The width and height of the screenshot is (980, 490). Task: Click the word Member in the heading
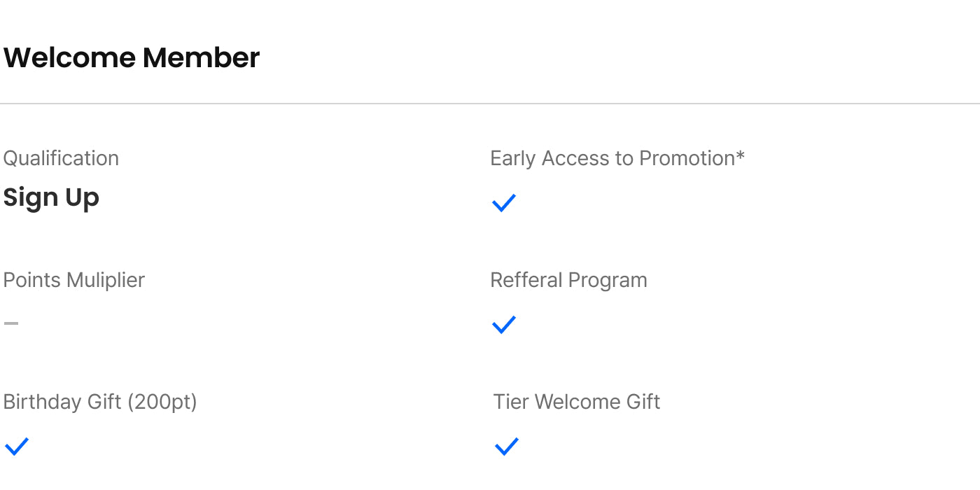tap(201, 57)
